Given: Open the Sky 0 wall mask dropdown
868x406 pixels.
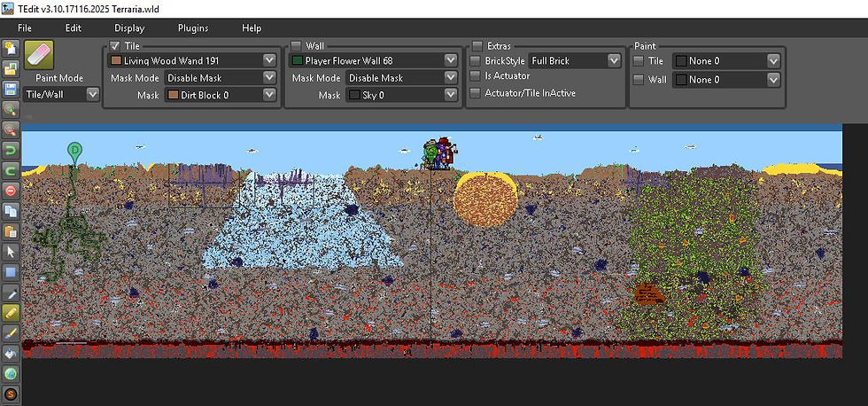Looking at the screenshot, I should pyautogui.click(x=402, y=95).
